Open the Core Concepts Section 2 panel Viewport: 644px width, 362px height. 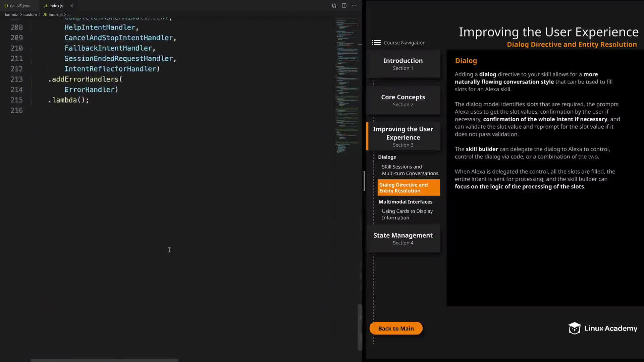tap(403, 100)
